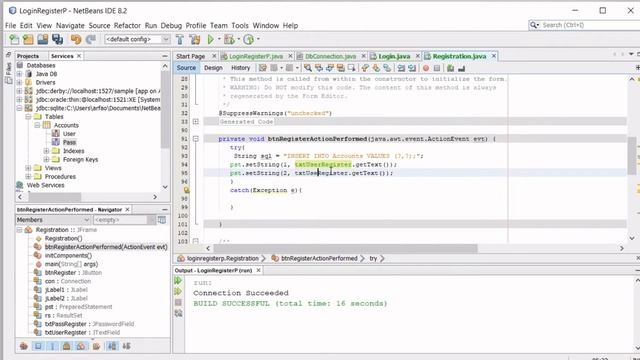Run the project with the green play icon

coord(211,39)
